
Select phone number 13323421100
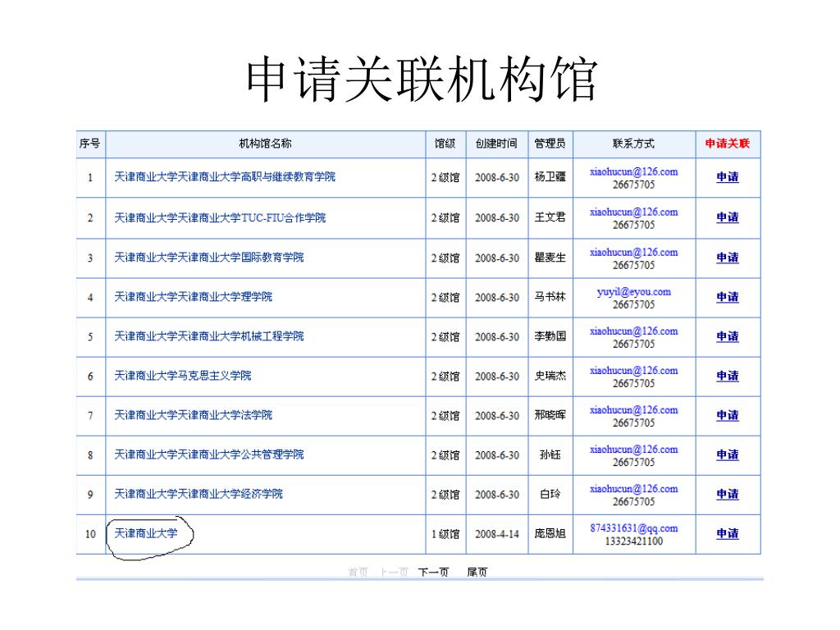pyautogui.click(x=634, y=541)
